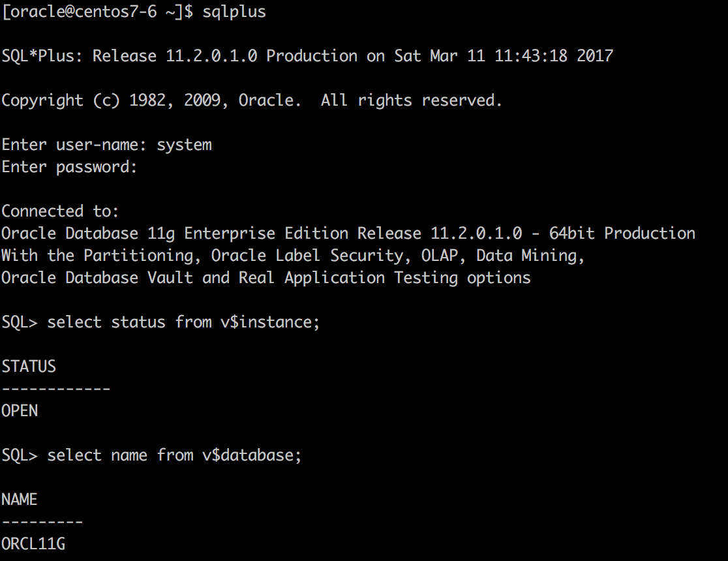Click the Partitioning, Oracle Label Security line
This screenshot has height=561, width=728.
(x=292, y=256)
